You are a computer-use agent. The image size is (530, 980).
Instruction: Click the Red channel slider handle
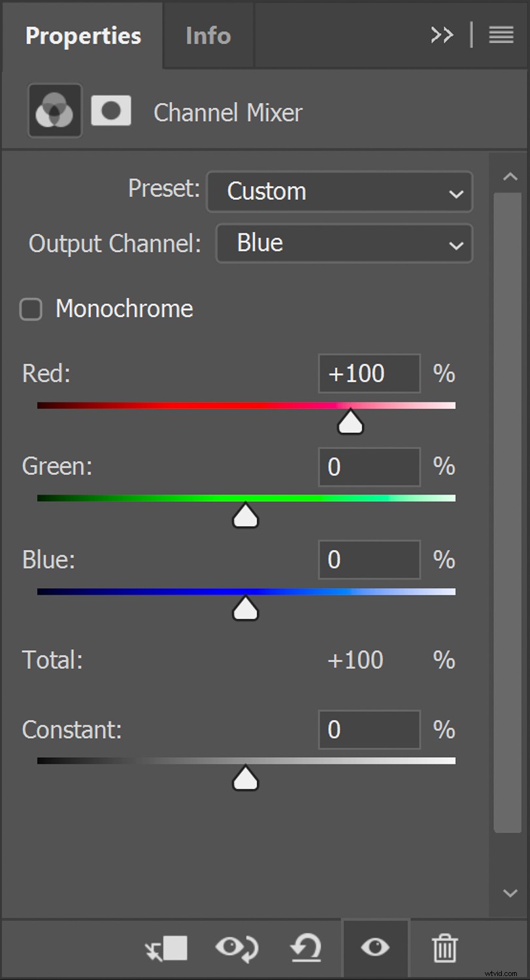pyautogui.click(x=350, y=421)
